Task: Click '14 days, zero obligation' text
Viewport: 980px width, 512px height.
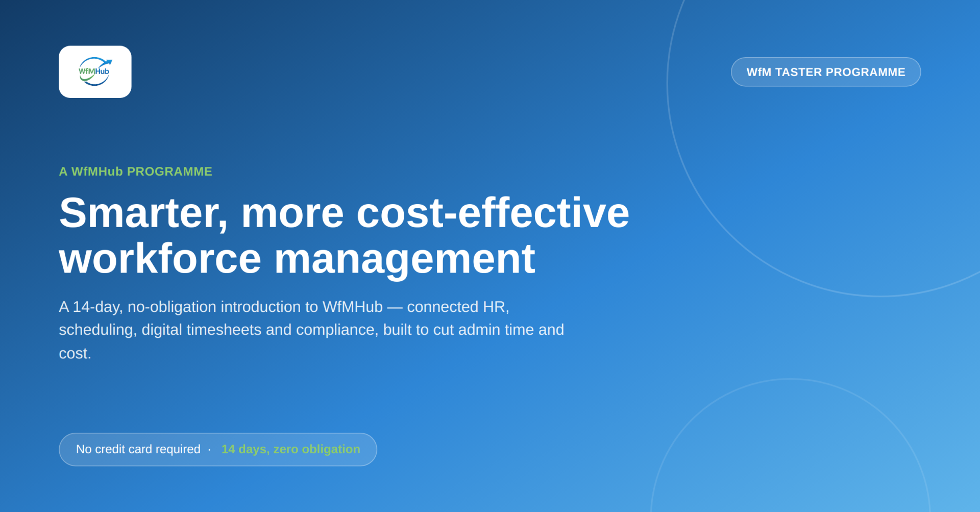Action: pos(290,449)
